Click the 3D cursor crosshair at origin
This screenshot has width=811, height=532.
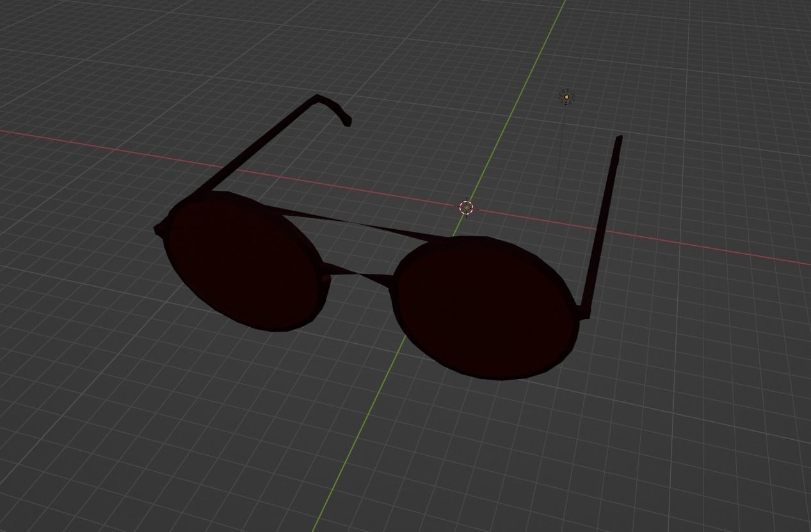click(466, 207)
